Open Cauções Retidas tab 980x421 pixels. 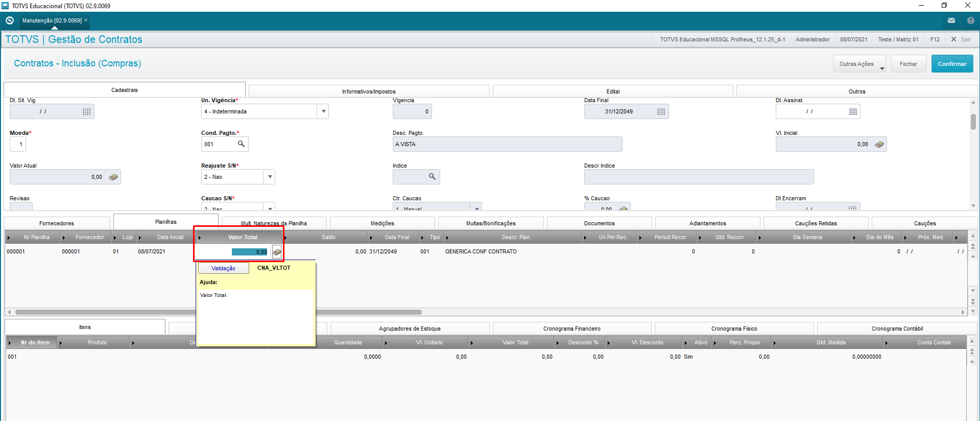pyautogui.click(x=816, y=223)
